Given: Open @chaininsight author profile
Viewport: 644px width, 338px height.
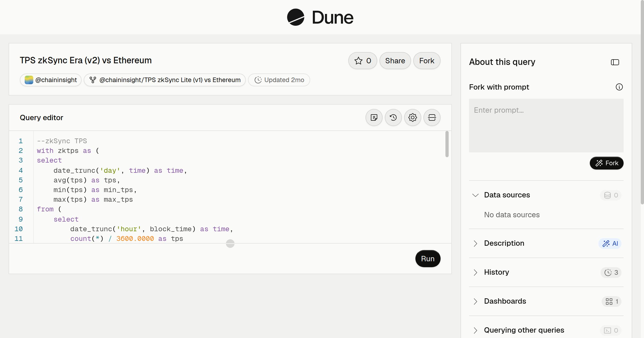Looking at the screenshot, I should pos(51,80).
